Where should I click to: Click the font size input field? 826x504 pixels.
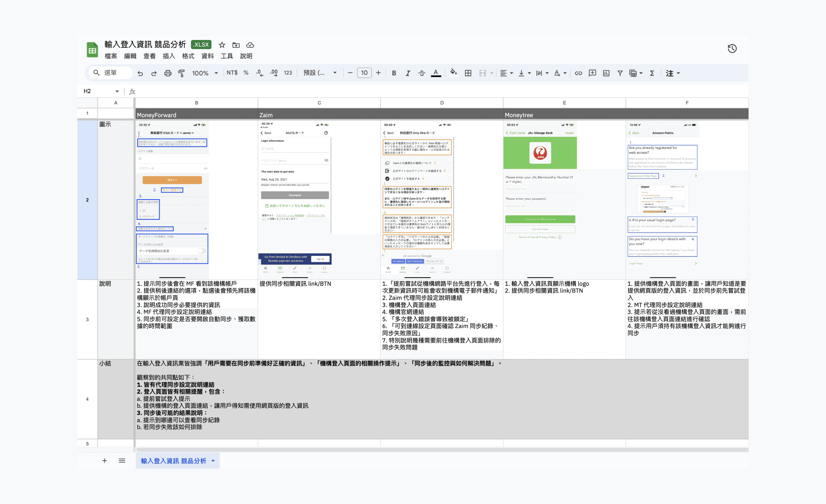[x=364, y=73]
